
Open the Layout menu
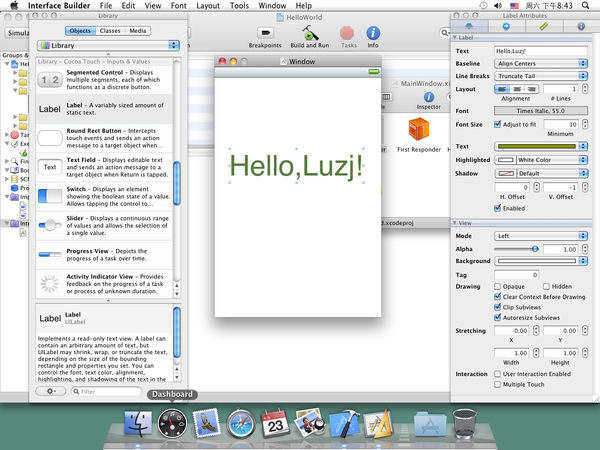(x=208, y=5)
